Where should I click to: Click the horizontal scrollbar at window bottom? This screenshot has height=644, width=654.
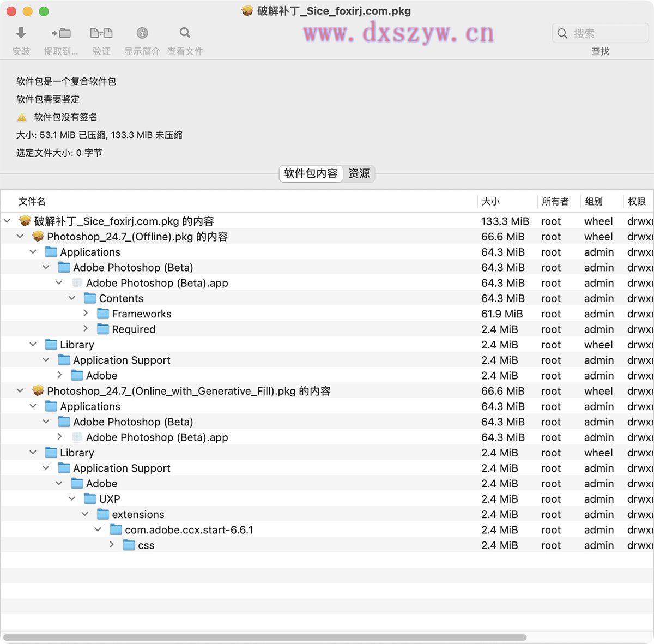coord(265,637)
